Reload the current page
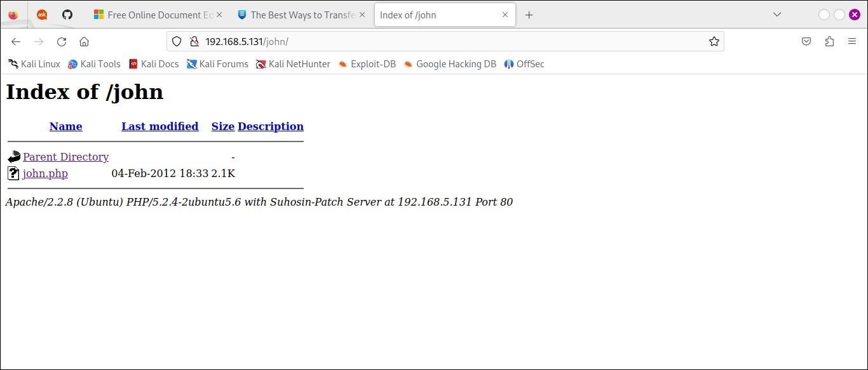 (x=62, y=42)
